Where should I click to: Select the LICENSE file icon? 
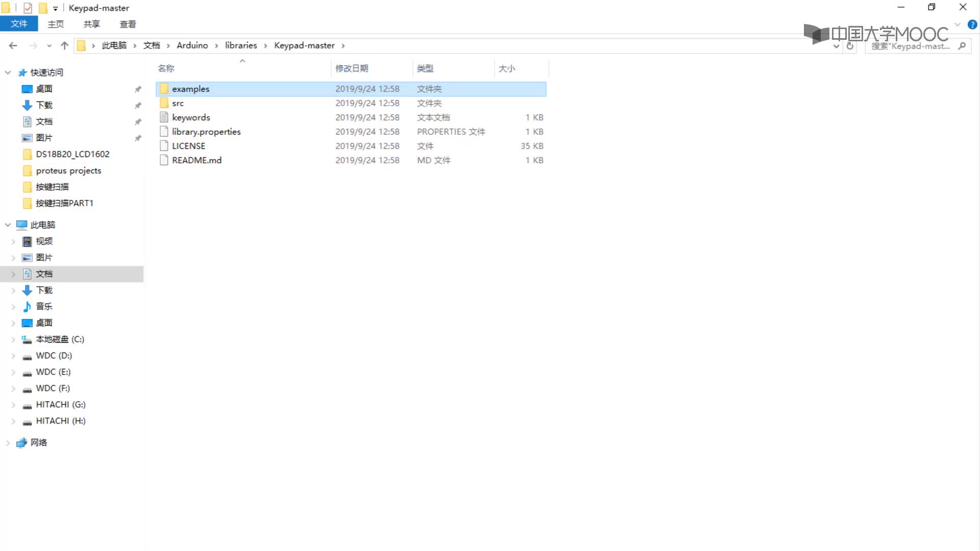pos(164,146)
